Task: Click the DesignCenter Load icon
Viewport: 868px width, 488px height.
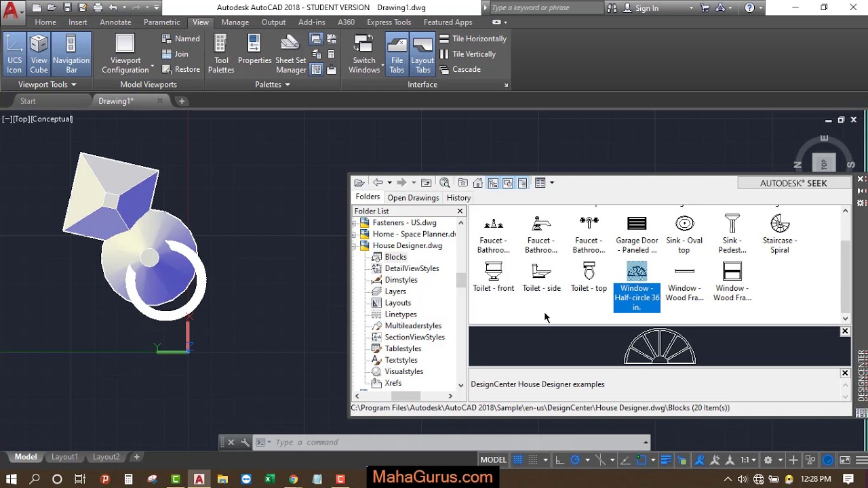Action: click(x=359, y=183)
